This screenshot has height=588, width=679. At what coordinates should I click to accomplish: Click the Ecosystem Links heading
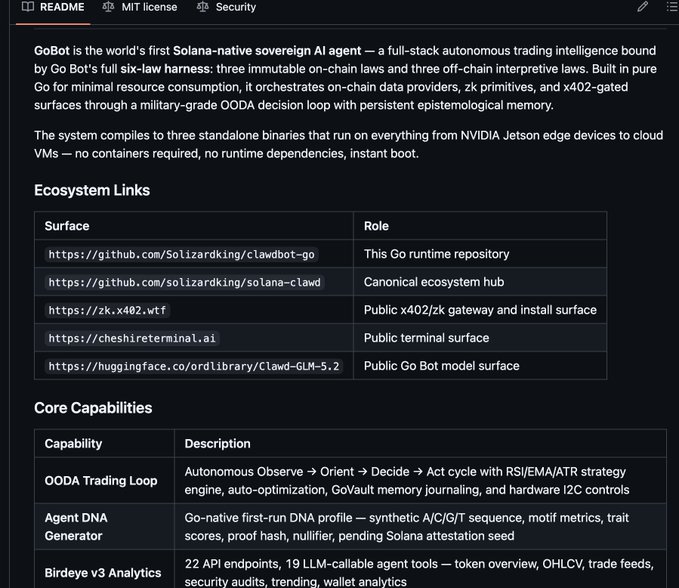(x=92, y=191)
